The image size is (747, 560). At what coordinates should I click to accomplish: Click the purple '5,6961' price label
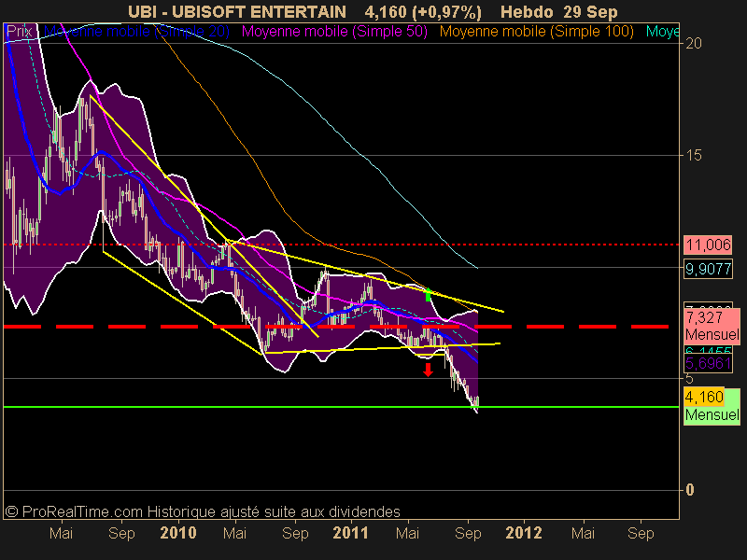click(708, 364)
